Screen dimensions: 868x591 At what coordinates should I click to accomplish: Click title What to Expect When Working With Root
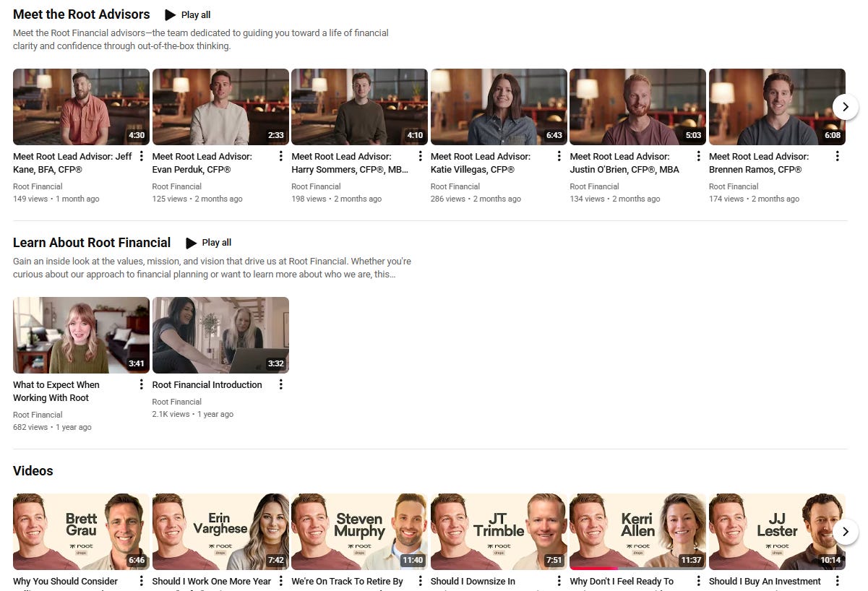(x=56, y=392)
